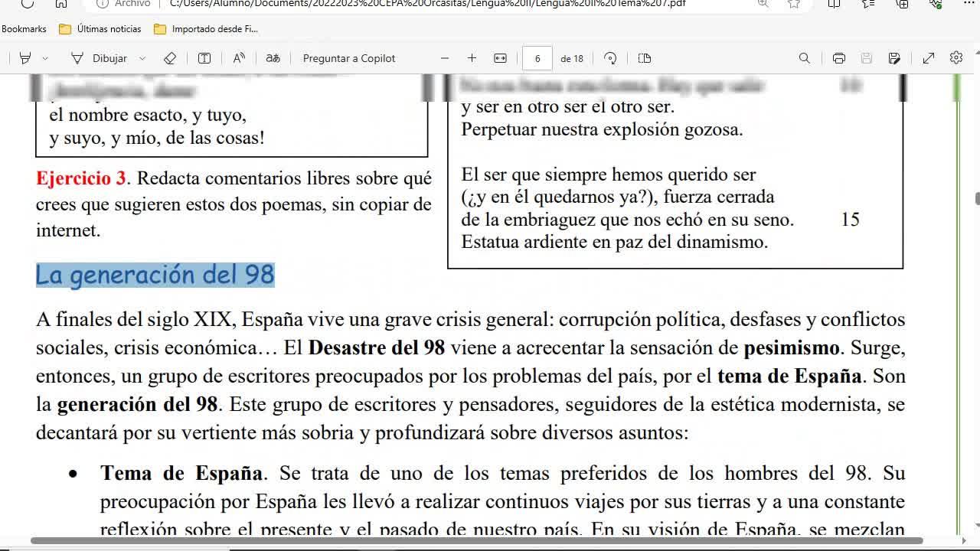Select the highlighter tool icon
This screenshot has height=551, width=980.
click(x=24, y=58)
